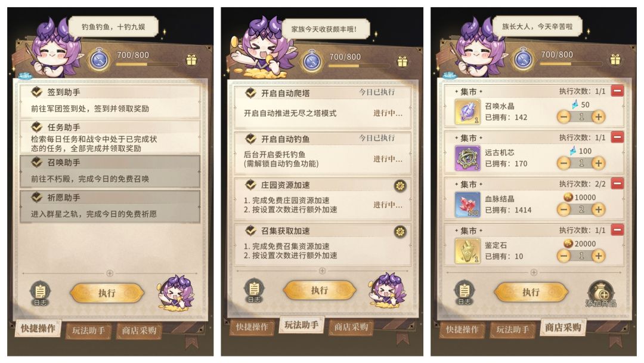644x363 pixels.
Task: Increase 血脉结晶 quantity with plus button
Action: [x=599, y=210]
